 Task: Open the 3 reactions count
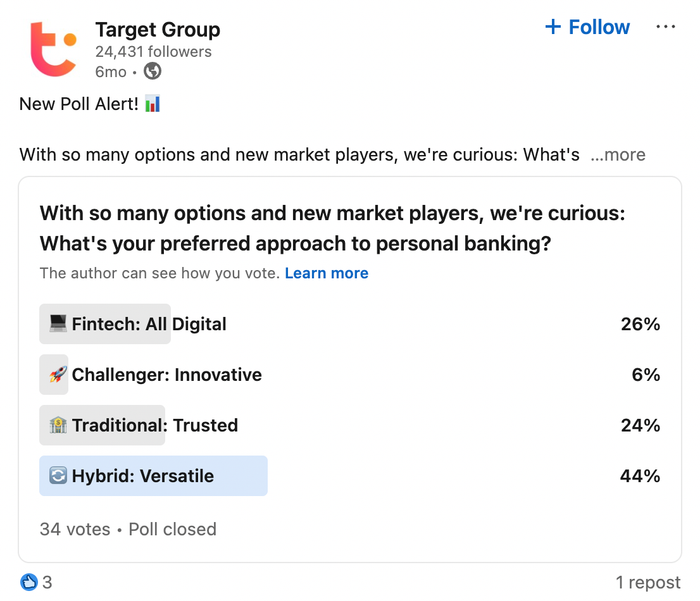click(47, 582)
